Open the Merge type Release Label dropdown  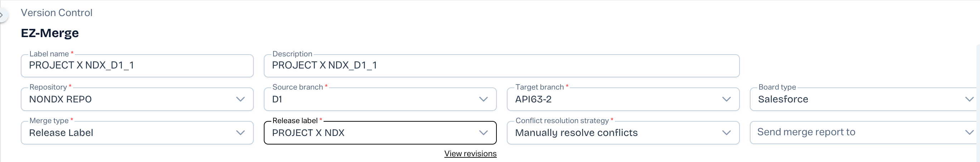[129, 133]
